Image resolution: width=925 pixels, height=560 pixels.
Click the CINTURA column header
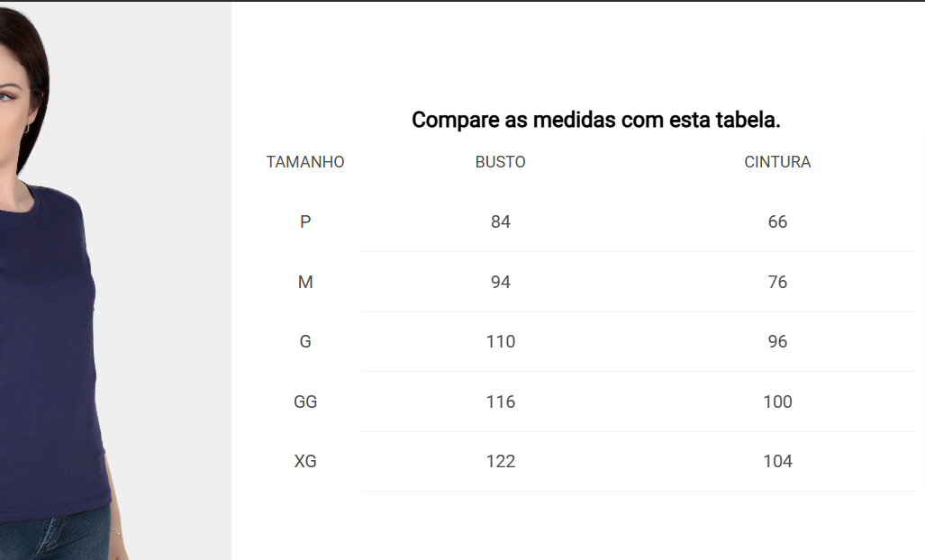pos(777,162)
